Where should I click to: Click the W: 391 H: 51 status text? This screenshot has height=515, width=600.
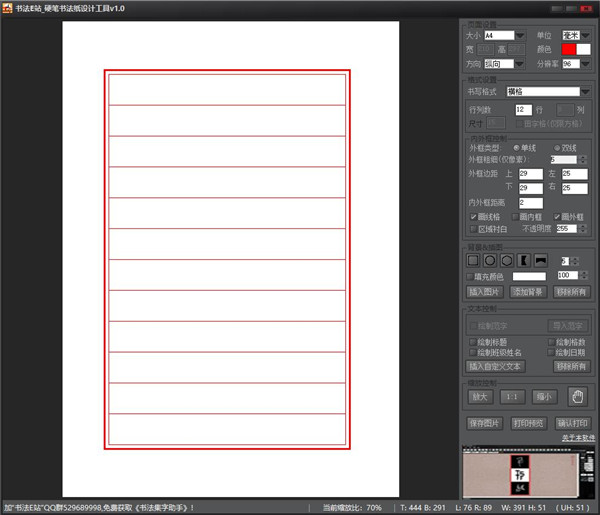pos(523,508)
